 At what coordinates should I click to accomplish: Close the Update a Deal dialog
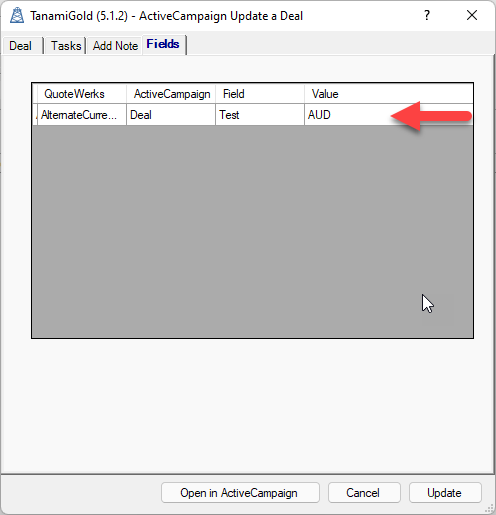(472, 15)
